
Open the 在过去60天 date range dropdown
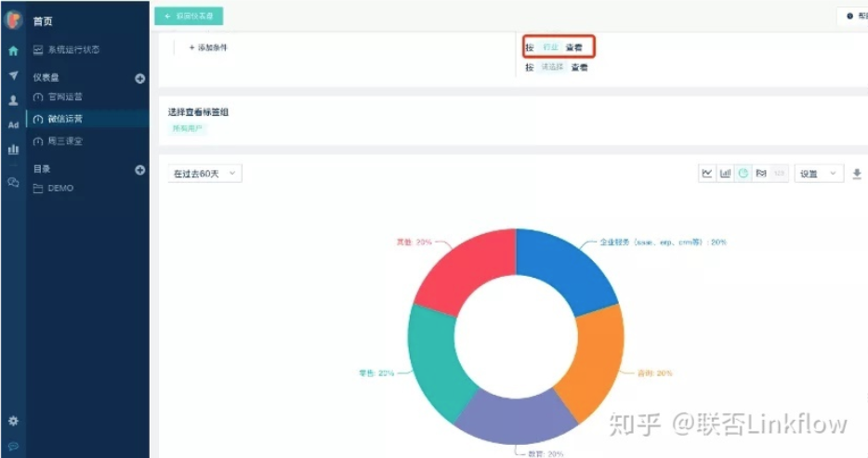coord(204,174)
